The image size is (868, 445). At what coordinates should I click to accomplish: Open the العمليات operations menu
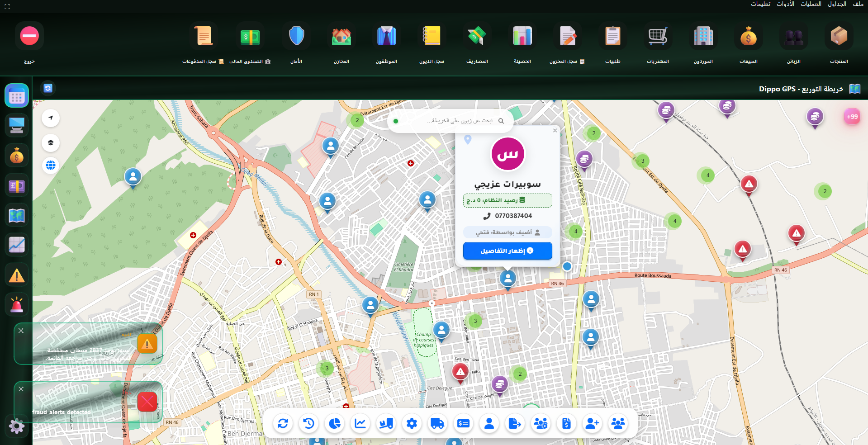point(811,4)
